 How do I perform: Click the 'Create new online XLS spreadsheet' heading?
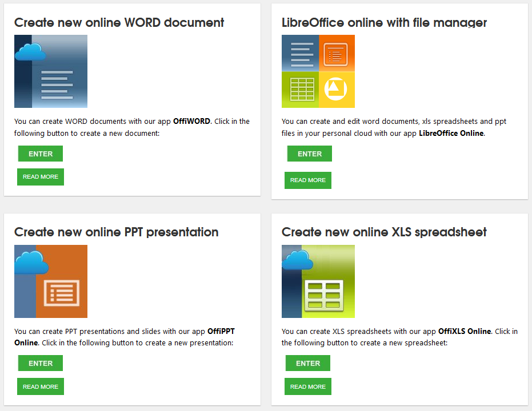[x=384, y=232]
